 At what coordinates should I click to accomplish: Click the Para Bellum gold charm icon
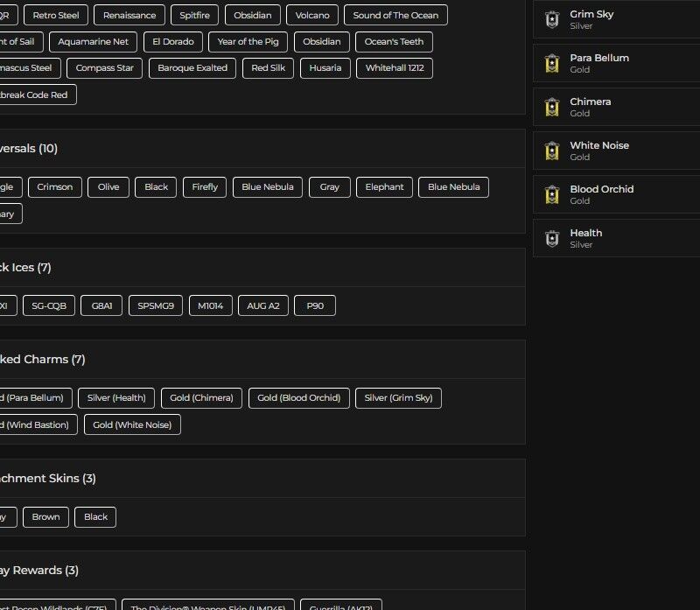coord(551,63)
